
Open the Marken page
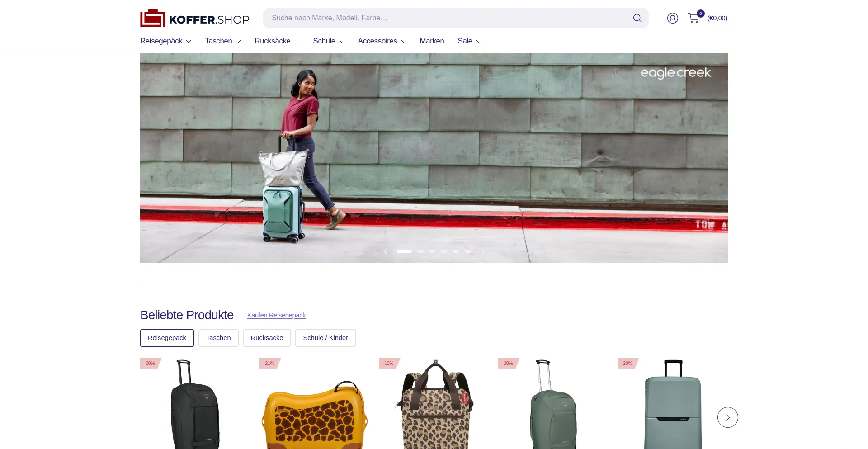[432, 41]
